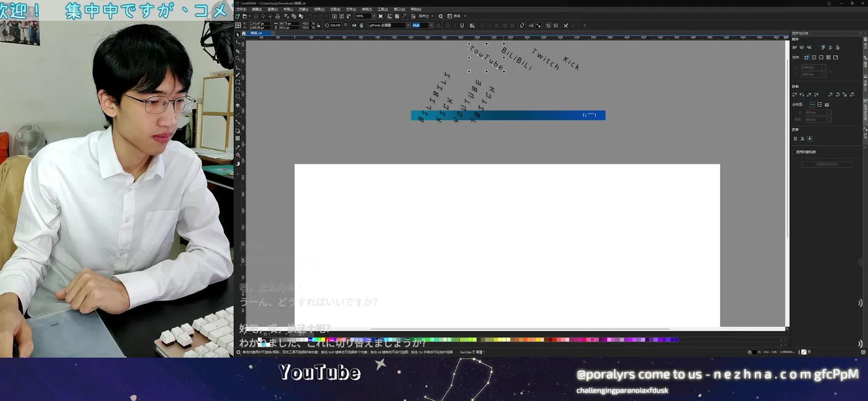868x401 pixels.
Task: Toggle Bold text formatting
Action: tap(447, 25)
